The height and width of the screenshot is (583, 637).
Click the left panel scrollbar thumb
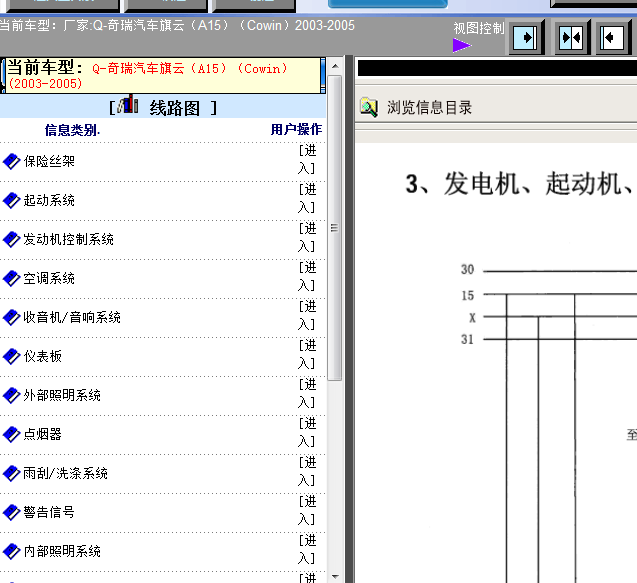[x=335, y=228]
